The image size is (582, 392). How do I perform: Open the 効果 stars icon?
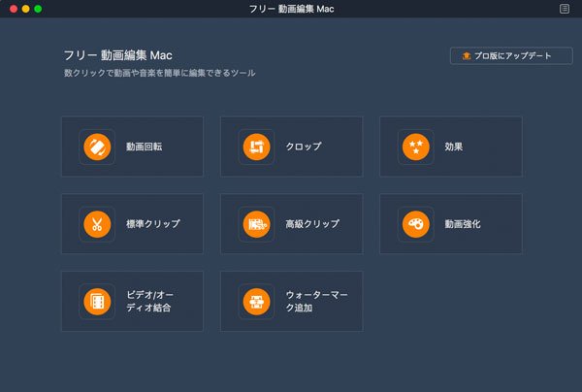click(416, 147)
